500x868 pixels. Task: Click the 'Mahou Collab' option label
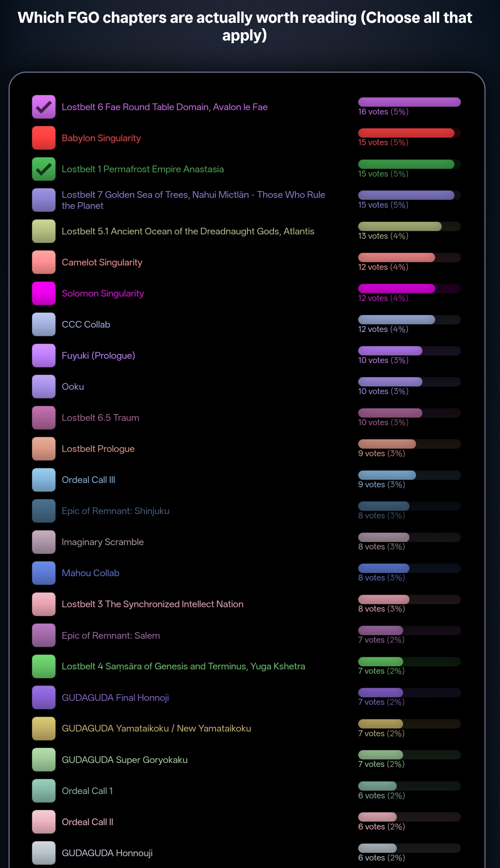(x=90, y=573)
